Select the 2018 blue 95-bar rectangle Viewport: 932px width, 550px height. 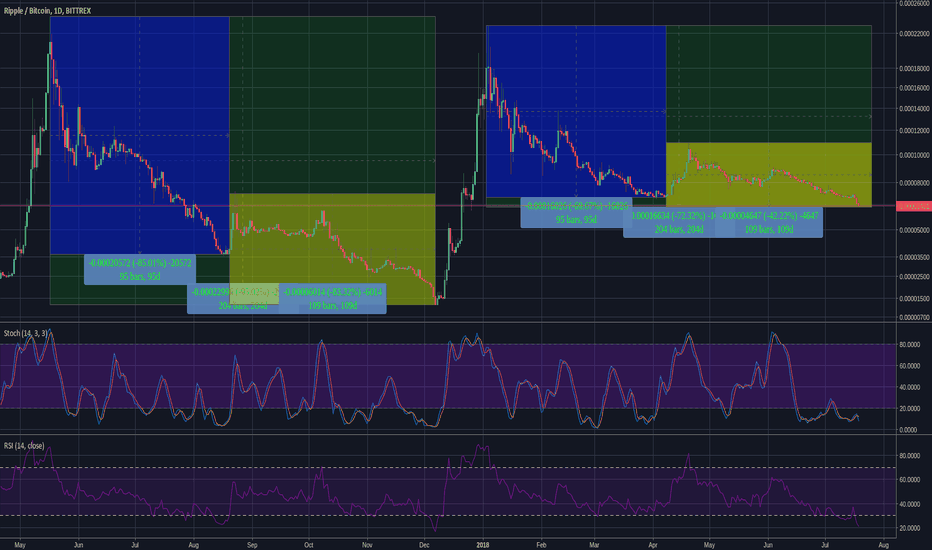coord(576,111)
